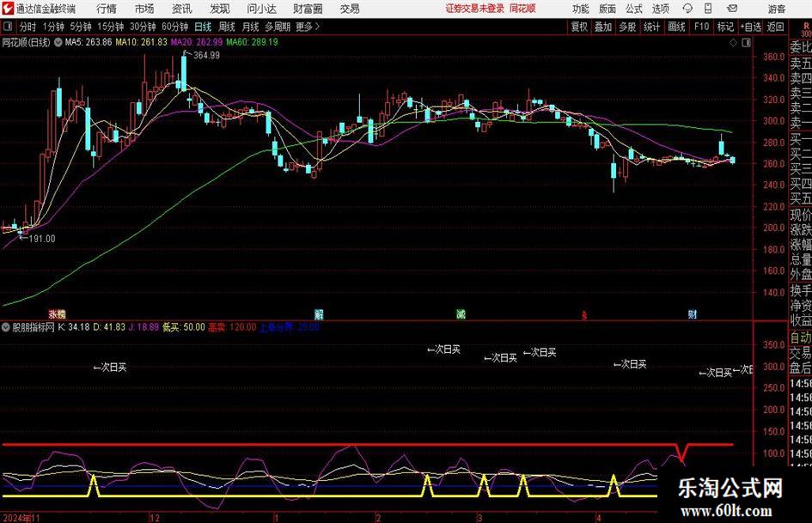
Task: Toggle the side panel icon next to the diamond
Action: [746, 42]
